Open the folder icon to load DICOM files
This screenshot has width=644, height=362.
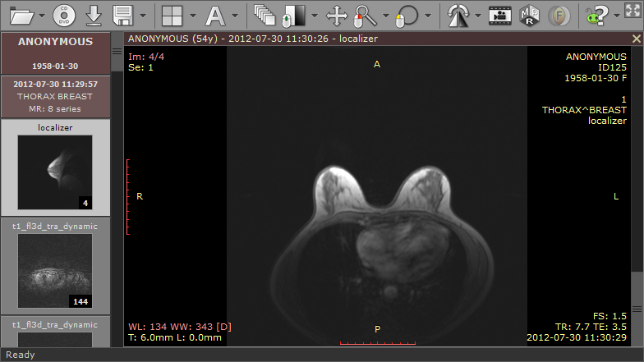(21, 16)
